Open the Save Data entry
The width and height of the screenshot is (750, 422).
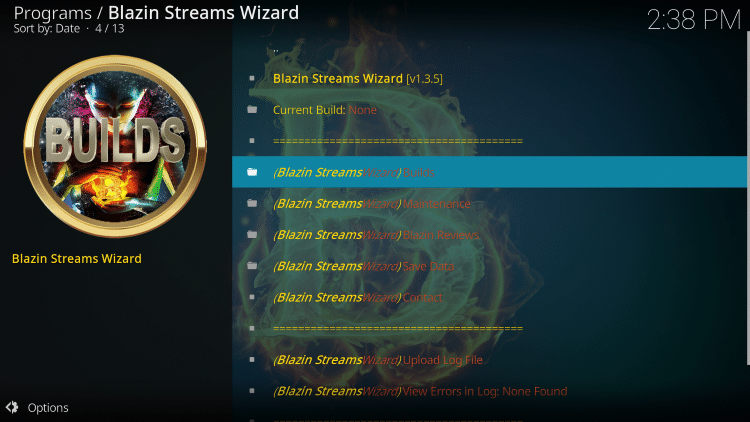click(489, 266)
